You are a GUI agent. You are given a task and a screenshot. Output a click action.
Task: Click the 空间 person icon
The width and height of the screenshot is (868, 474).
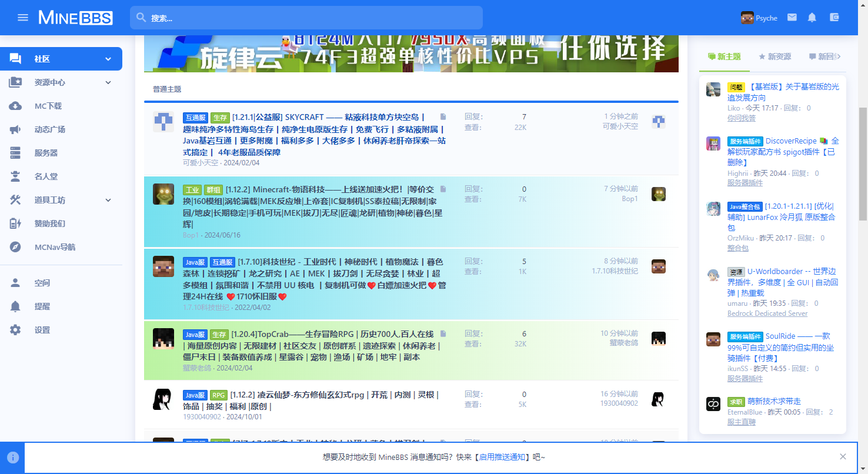(15, 283)
